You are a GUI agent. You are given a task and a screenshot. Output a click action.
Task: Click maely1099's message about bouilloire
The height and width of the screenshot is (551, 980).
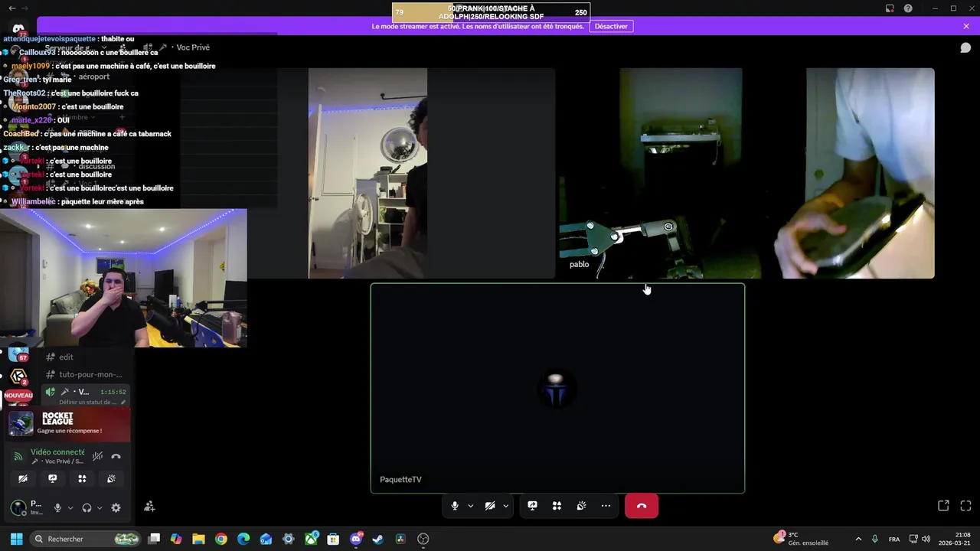point(113,66)
